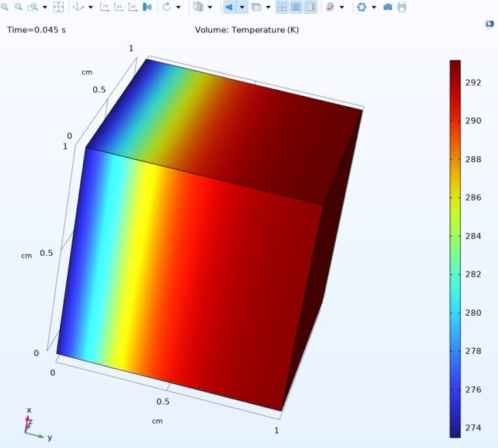Switch to the YZ view
498x448 pixels.
pyautogui.click(x=119, y=7)
